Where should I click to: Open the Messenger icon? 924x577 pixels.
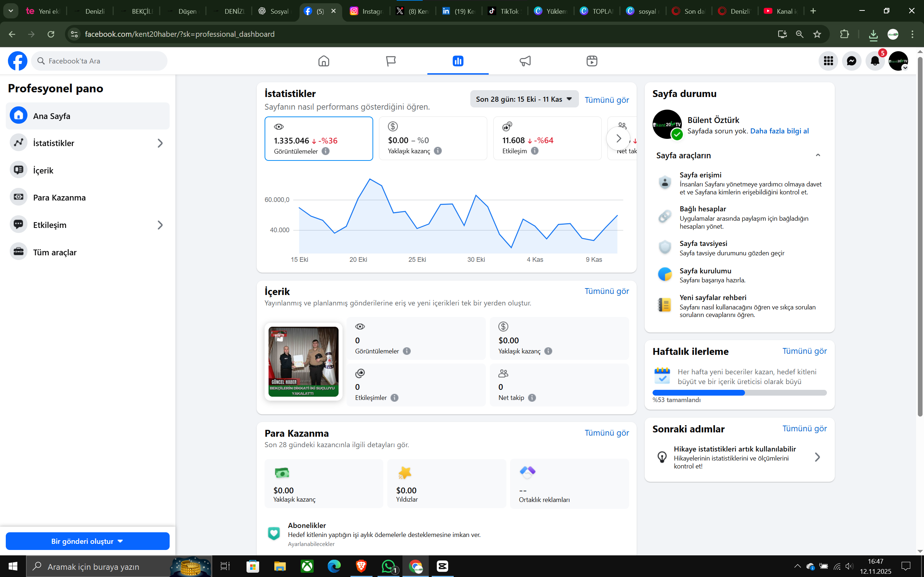coord(851,61)
